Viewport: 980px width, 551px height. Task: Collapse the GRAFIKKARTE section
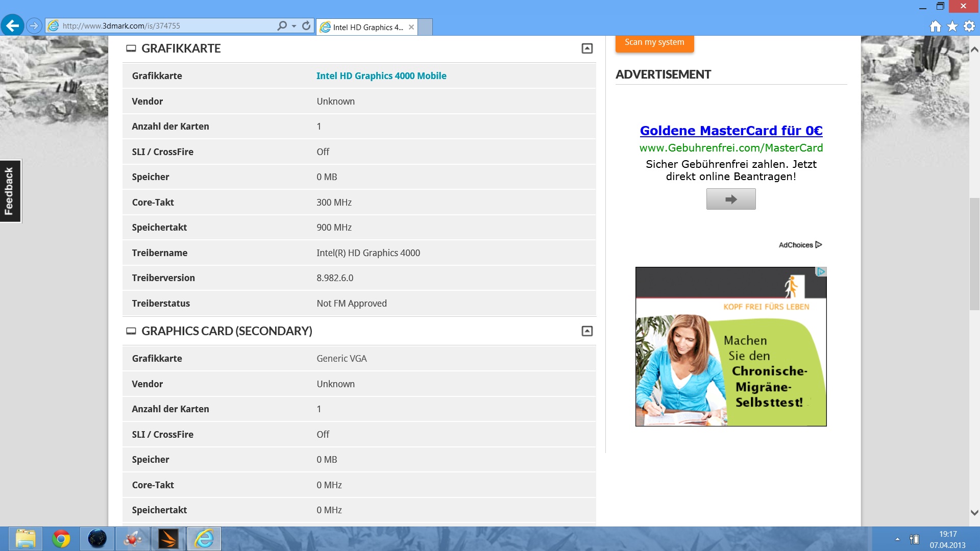pos(587,48)
